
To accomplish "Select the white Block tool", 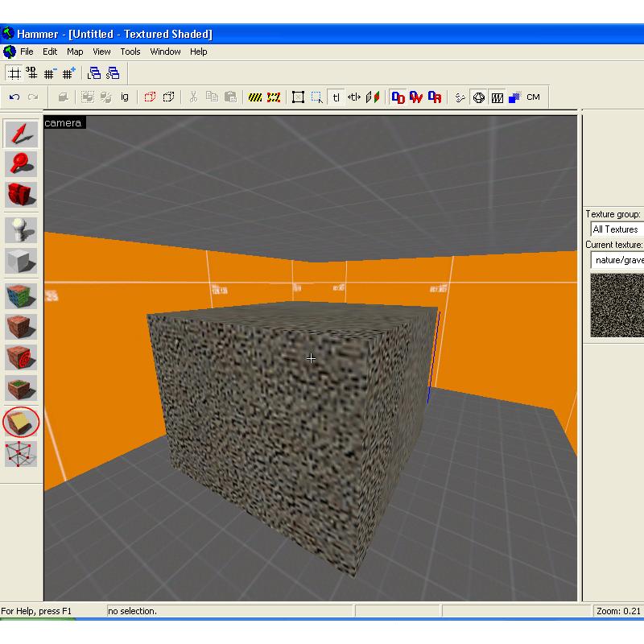I will tap(22, 261).
